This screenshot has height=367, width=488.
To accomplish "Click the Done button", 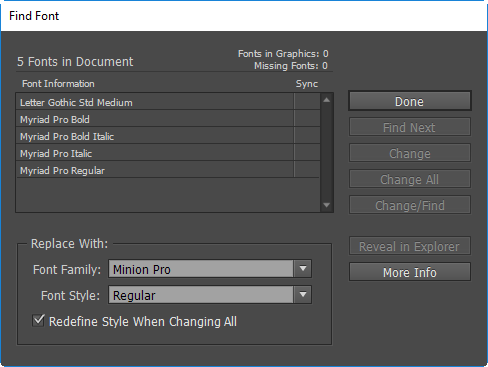I will click(x=410, y=101).
